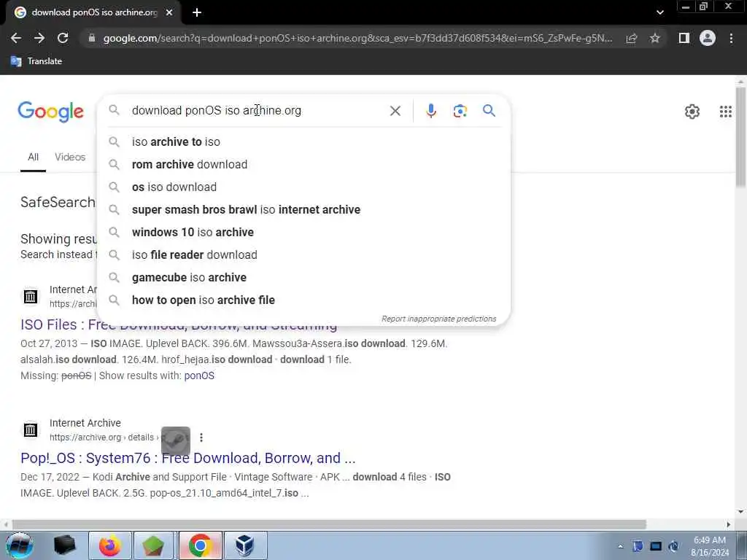Open options for the Pop!_OS result

pos(201,437)
